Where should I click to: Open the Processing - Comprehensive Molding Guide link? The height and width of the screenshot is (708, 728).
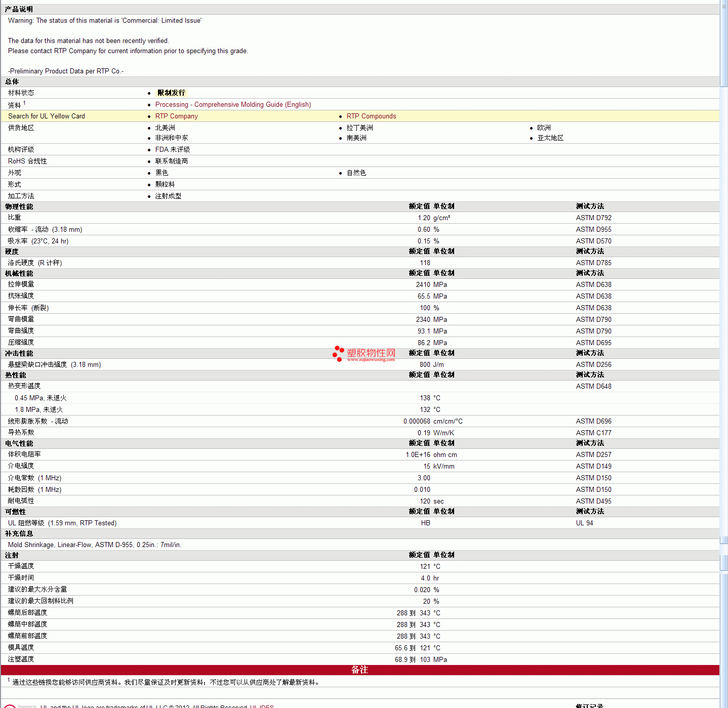(233, 105)
